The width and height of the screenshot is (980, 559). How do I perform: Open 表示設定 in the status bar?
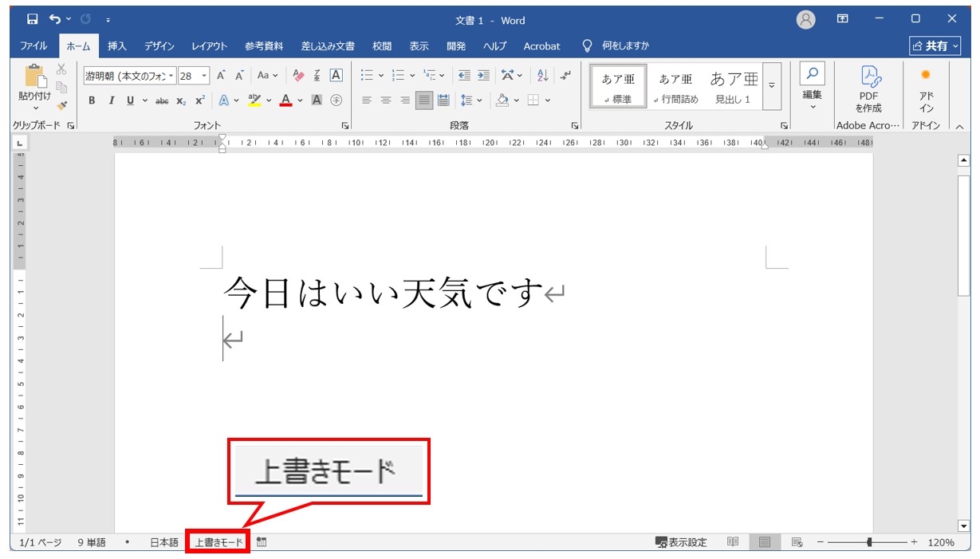(x=682, y=542)
